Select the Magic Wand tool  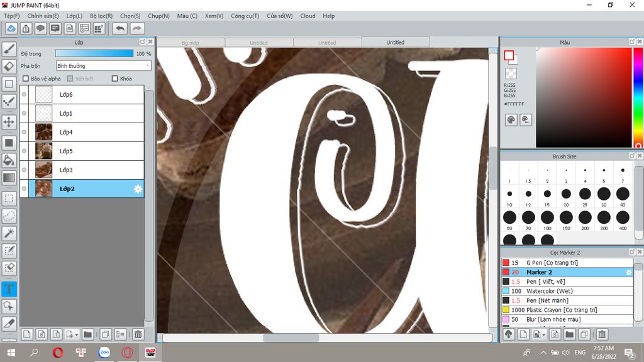9,233
